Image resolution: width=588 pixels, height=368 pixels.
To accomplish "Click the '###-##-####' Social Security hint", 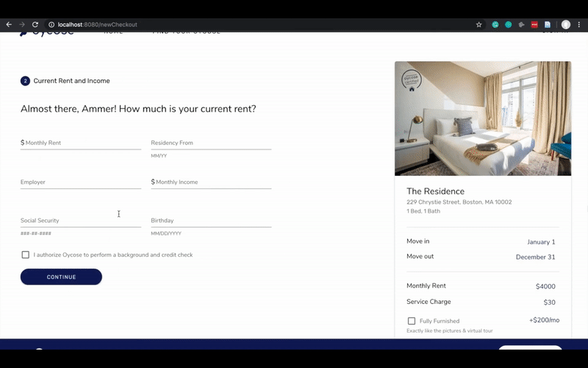I will (x=35, y=233).
